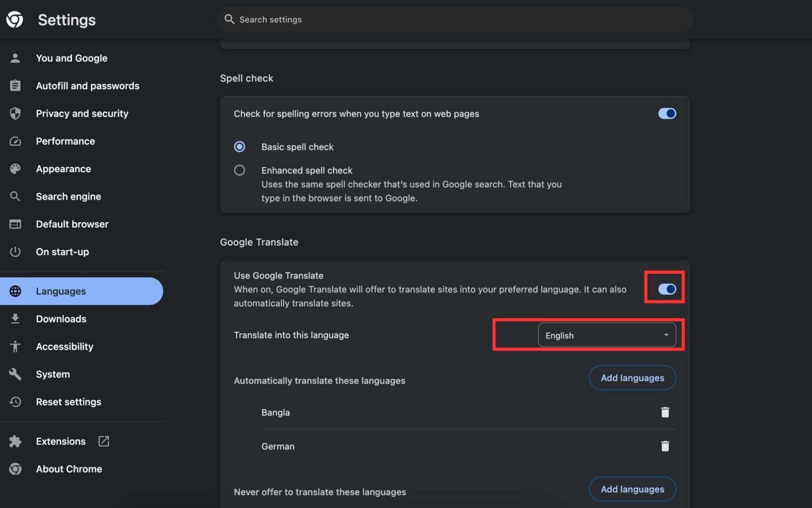Click the Accessibility figure icon
This screenshot has width=812, height=508.
[x=15, y=346]
